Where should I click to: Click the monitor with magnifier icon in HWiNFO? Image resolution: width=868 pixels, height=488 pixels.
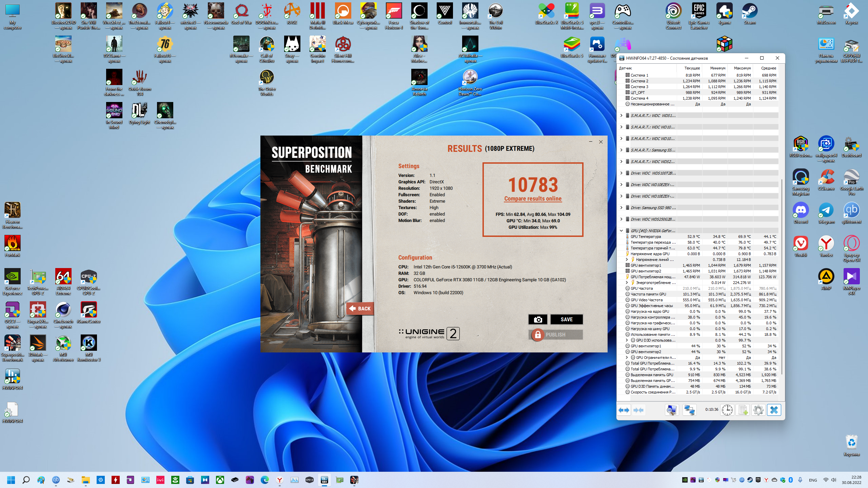click(x=672, y=410)
